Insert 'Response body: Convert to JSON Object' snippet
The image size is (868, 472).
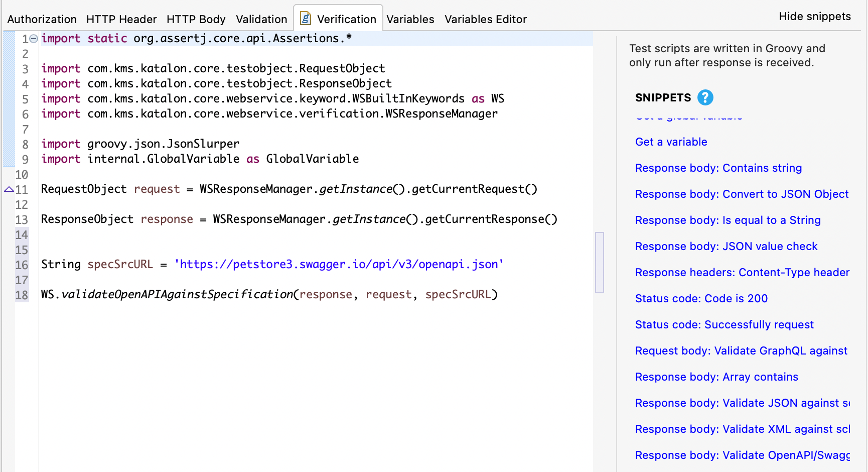click(742, 194)
